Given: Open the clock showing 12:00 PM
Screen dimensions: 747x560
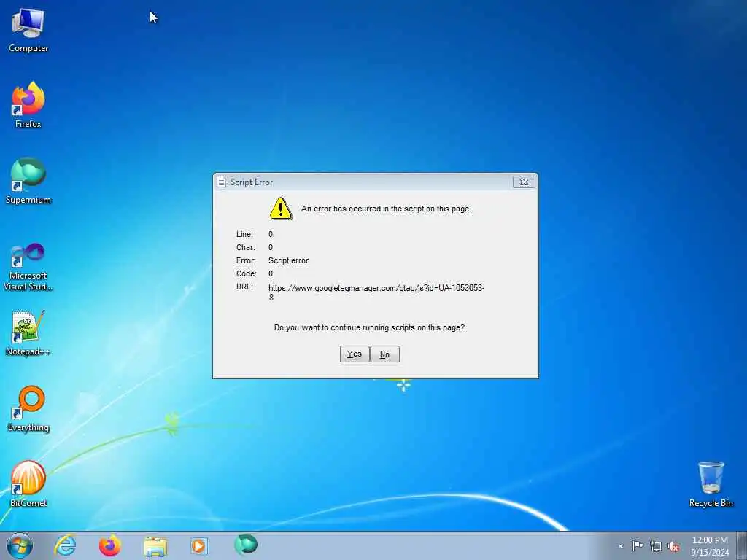Looking at the screenshot, I should (710, 546).
